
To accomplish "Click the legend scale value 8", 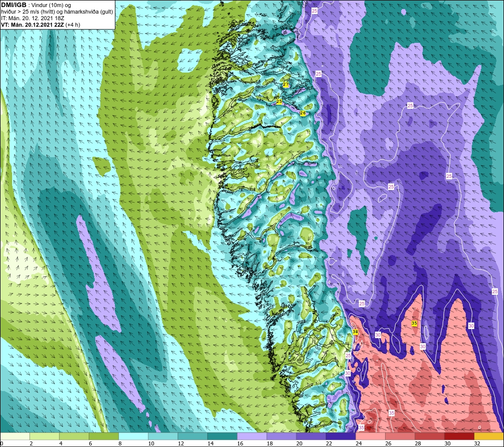I will (120, 443).
